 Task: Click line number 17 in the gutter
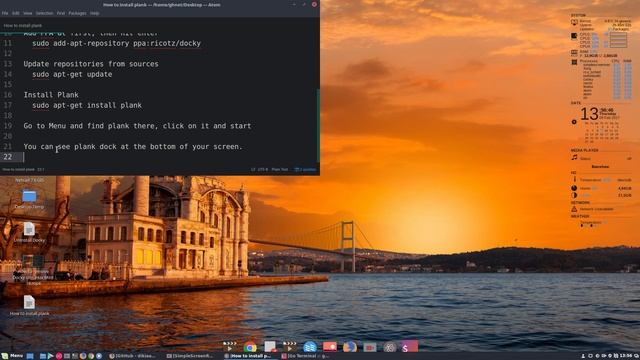click(x=7, y=105)
